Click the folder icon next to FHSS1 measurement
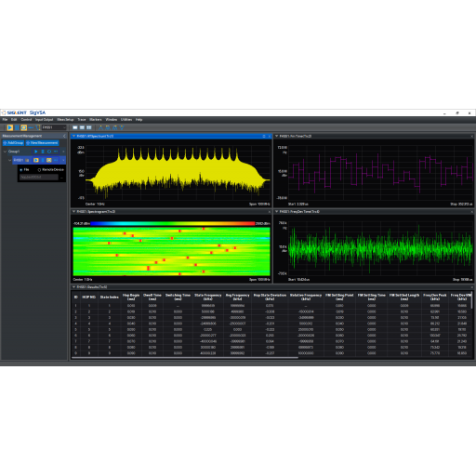 coord(27,160)
